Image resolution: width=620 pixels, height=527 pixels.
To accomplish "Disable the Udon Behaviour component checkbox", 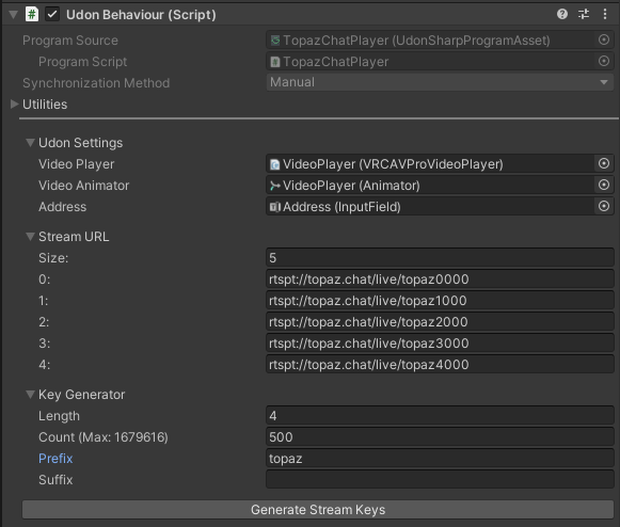I will [52, 15].
